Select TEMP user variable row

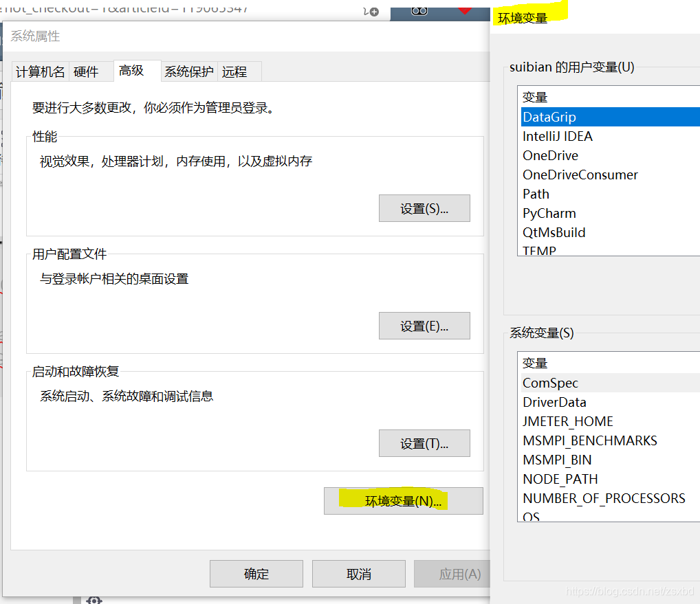611,249
